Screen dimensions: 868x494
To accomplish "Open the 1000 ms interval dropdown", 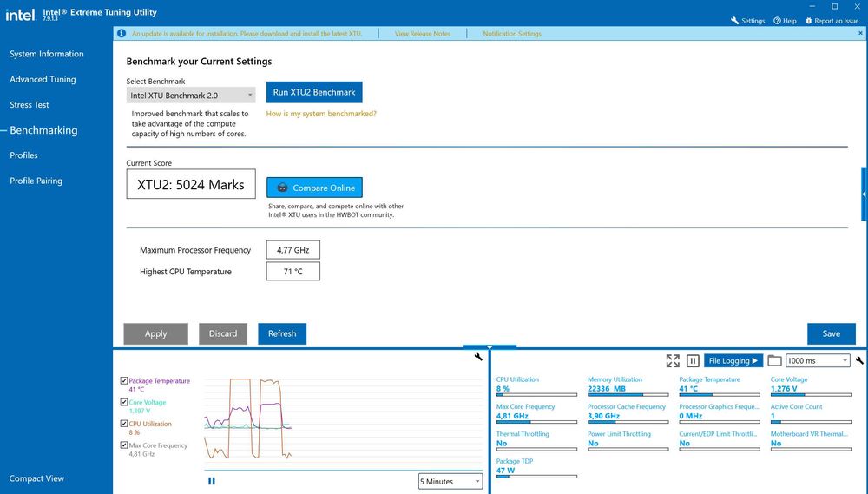I will point(818,360).
